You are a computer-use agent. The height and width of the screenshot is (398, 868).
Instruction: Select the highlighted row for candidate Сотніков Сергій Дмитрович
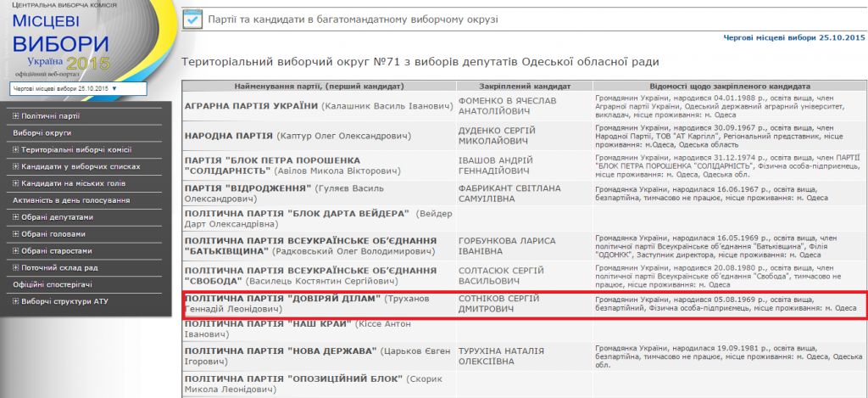[x=524, y=305]
